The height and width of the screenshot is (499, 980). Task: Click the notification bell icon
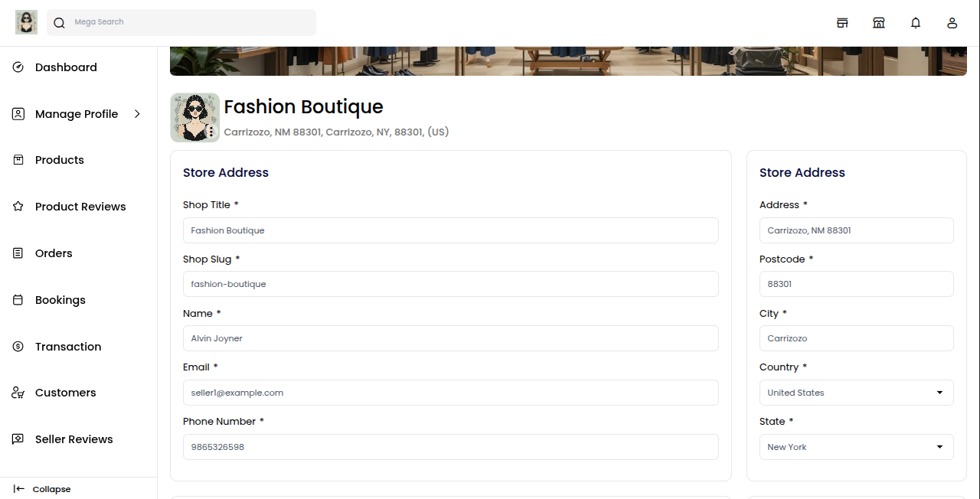click(916, 23)
